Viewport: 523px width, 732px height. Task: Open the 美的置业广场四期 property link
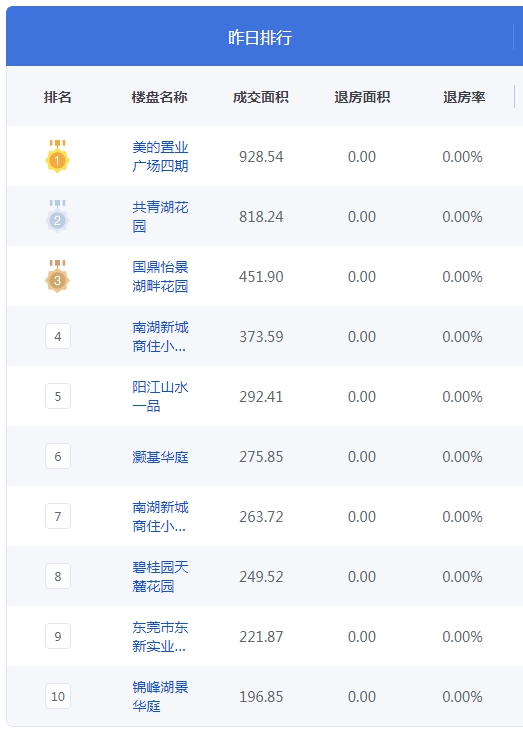pos(160,156)
